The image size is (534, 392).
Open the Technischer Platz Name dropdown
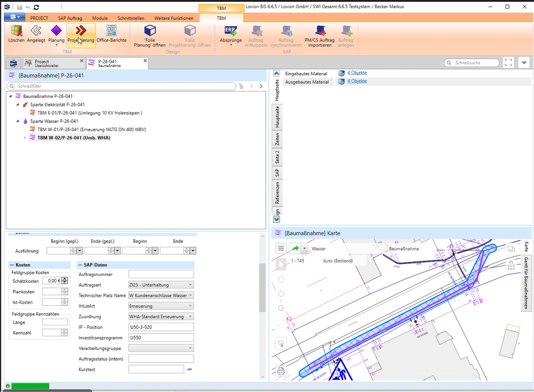point(191,295)
